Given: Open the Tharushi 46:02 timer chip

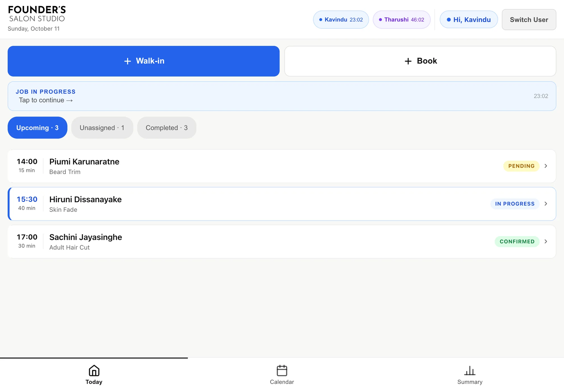Looking at the screenshot, I should point(402,20).
